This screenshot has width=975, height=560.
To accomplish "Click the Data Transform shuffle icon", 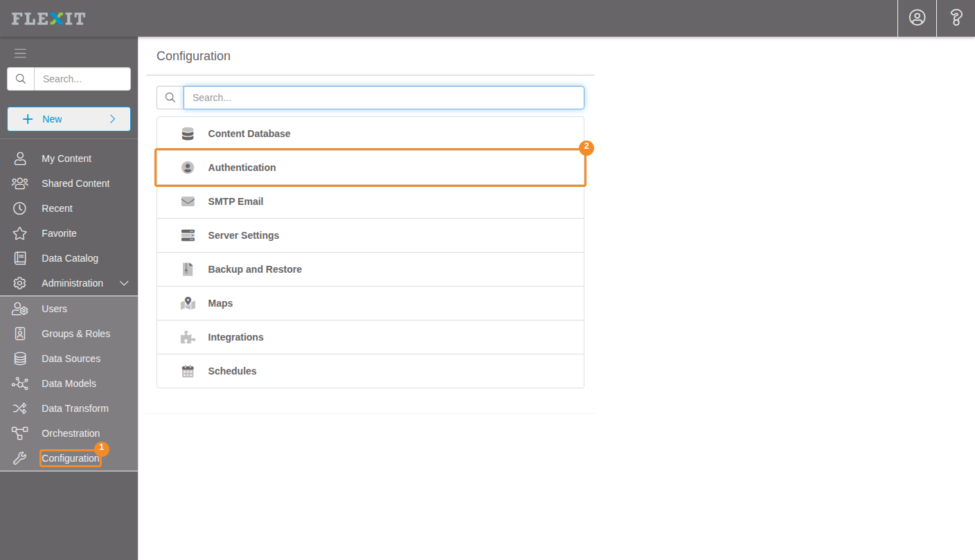I will pyautogui.click(x=20, y=408).
